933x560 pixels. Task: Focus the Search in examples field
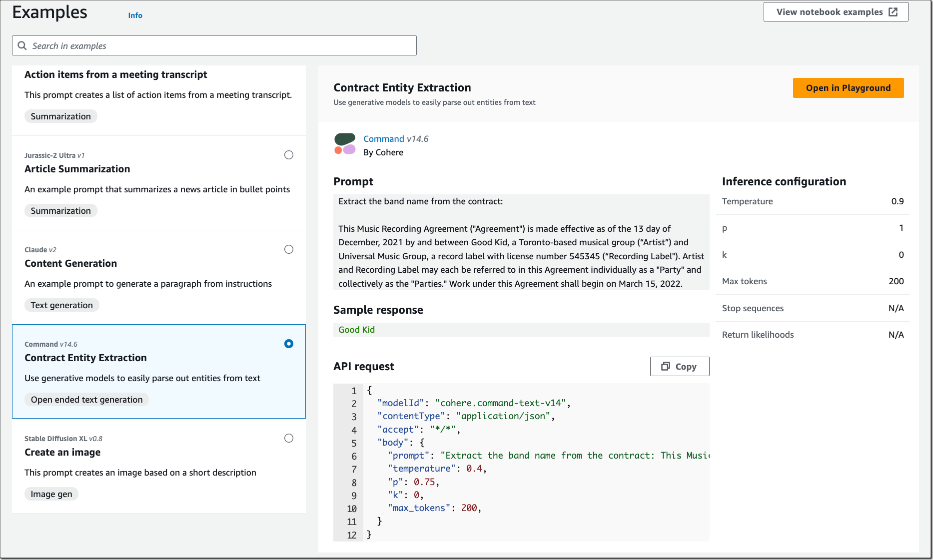(214, 45)
